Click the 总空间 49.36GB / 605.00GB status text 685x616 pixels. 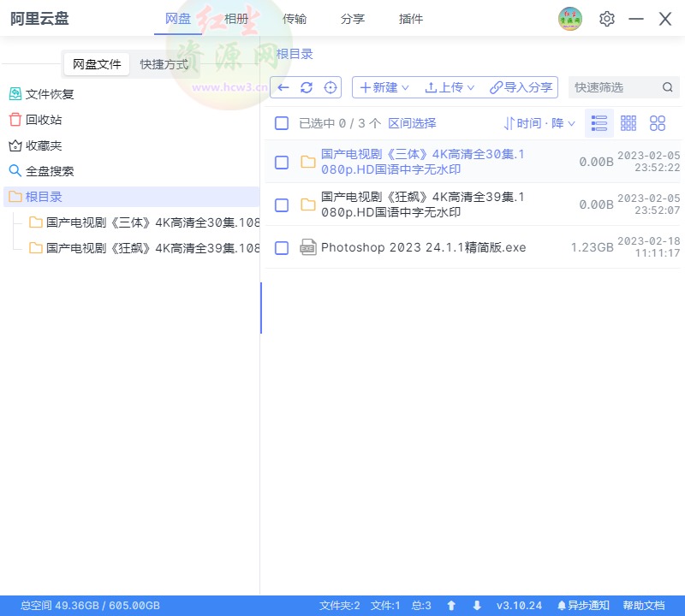[x=90, y=606]
